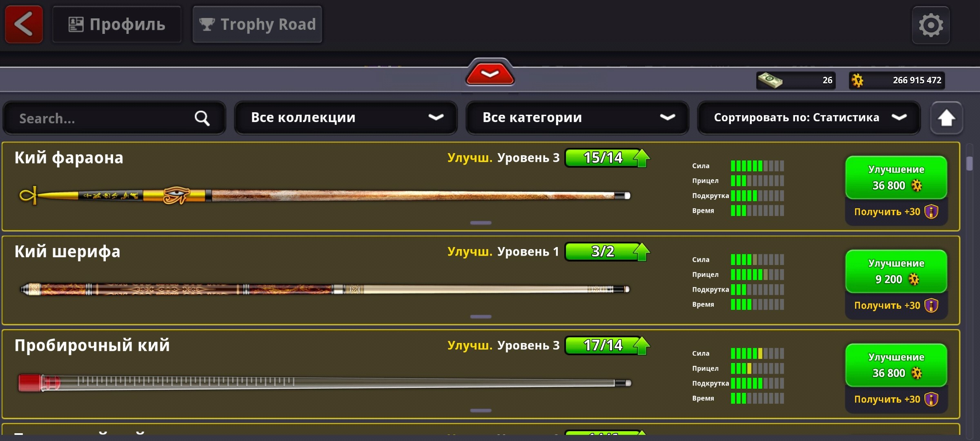This screenshot has width=980, height=441.
Task: Click the 3/2 pieces progress bar
Action: tap(603, 252)
